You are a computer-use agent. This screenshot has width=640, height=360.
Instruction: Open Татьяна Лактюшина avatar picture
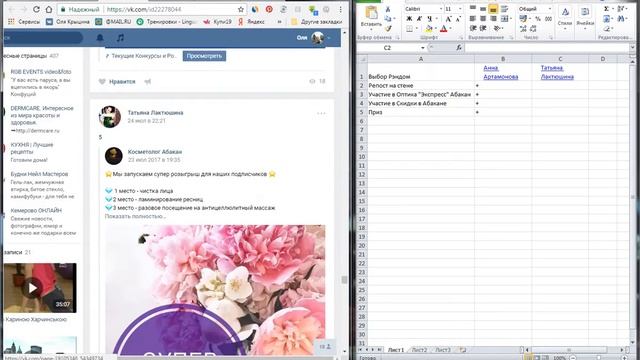[x=110, y=117]
